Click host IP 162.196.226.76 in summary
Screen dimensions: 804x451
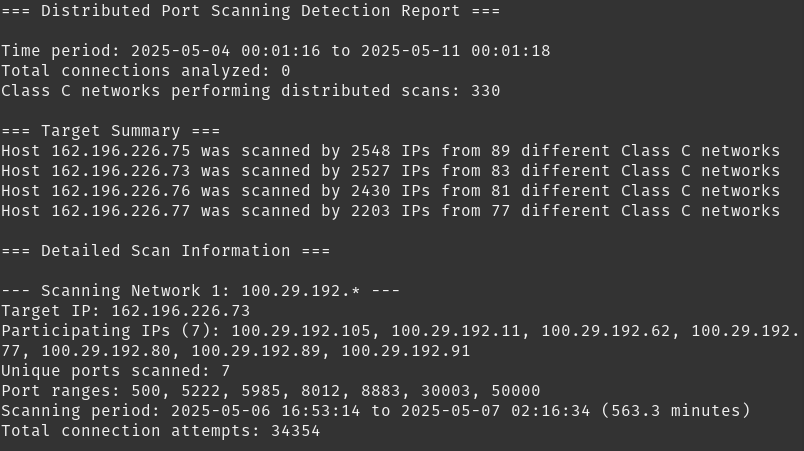[120, 191]
